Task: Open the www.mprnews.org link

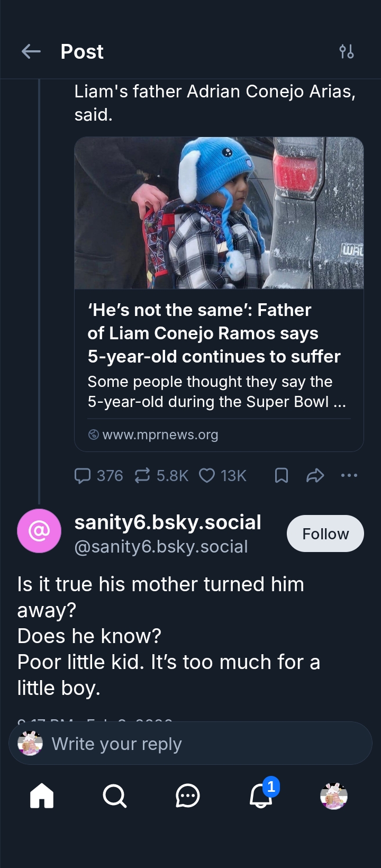Action: (x=160, y=435)
